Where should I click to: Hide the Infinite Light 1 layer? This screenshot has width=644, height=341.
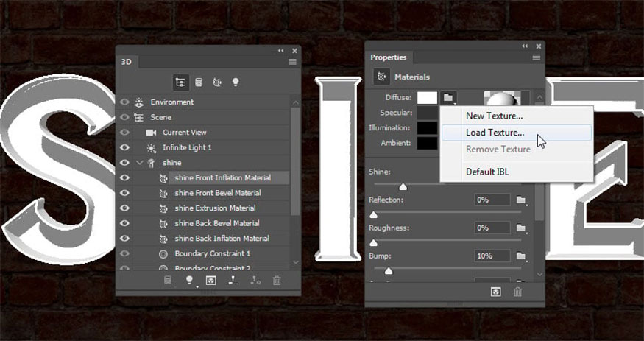click(124, 147)
